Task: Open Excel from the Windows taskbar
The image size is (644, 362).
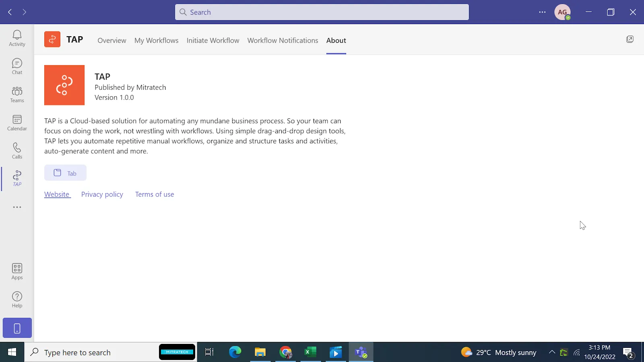Action: [x=310, y=352]
